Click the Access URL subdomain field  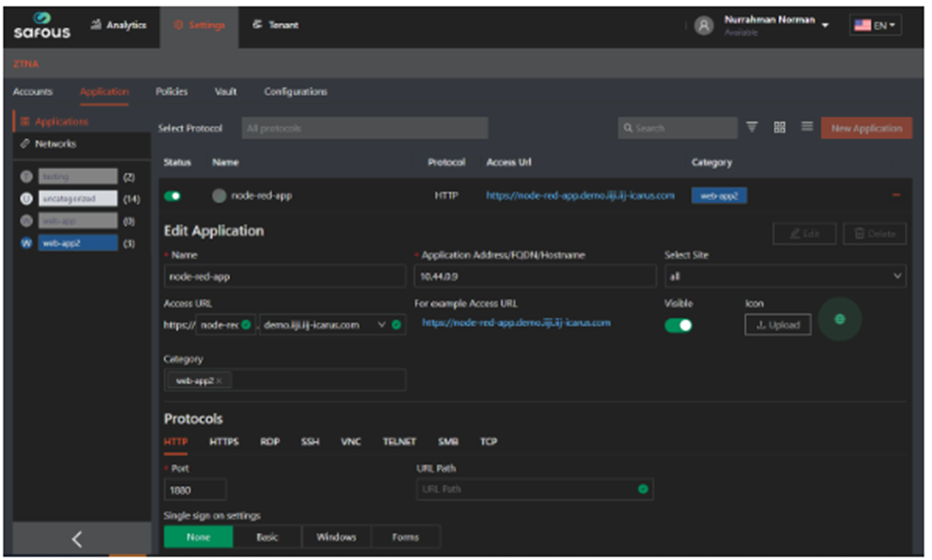[x=226, y=324]
